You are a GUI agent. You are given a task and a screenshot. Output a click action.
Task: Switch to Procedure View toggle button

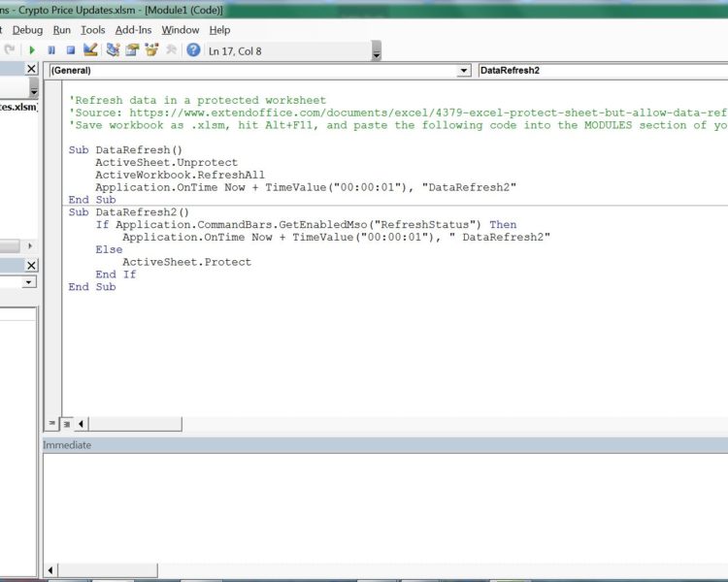pyautogui.click(x=51, y=424)
